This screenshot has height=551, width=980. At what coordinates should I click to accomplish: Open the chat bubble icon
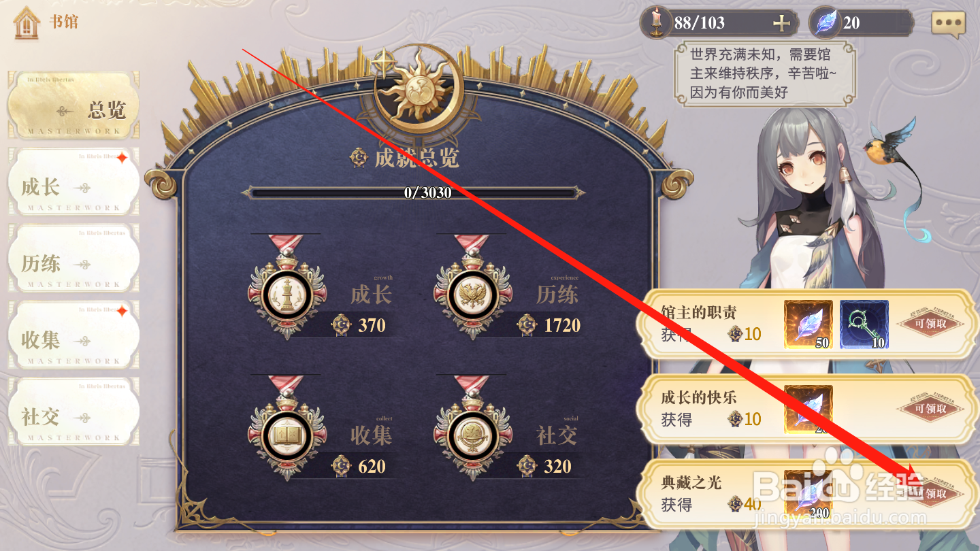click(948, 24)
